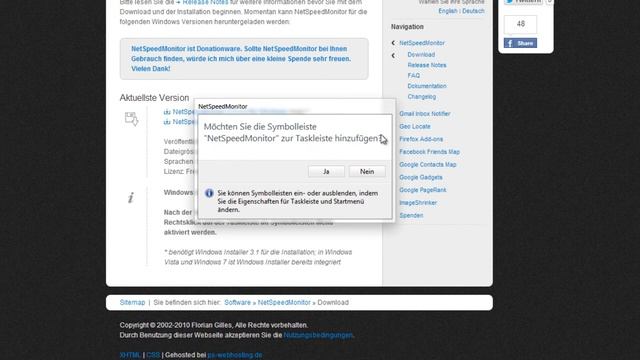The height and width of the screenshot is (360, 640).
Task: Open the Geo Locate link
Action: coord(415,127)
